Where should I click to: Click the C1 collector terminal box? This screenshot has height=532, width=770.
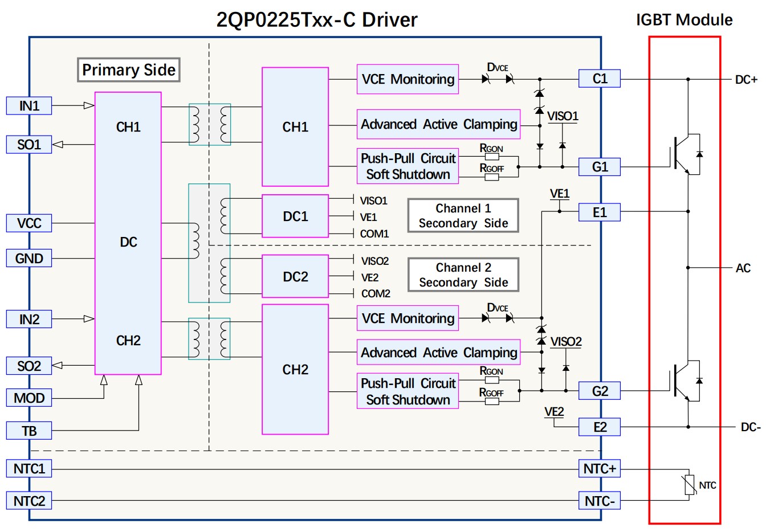pos(600,79)
